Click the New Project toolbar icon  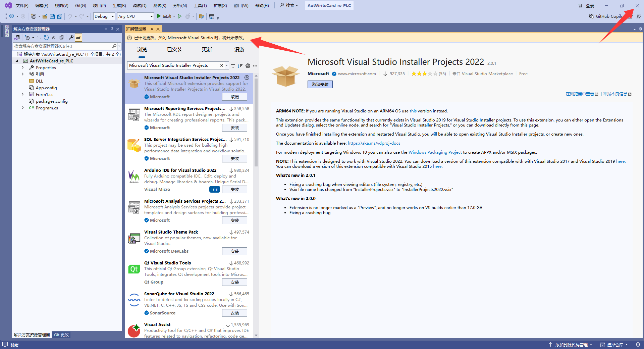pyautogui.click(x=34, y=16)
